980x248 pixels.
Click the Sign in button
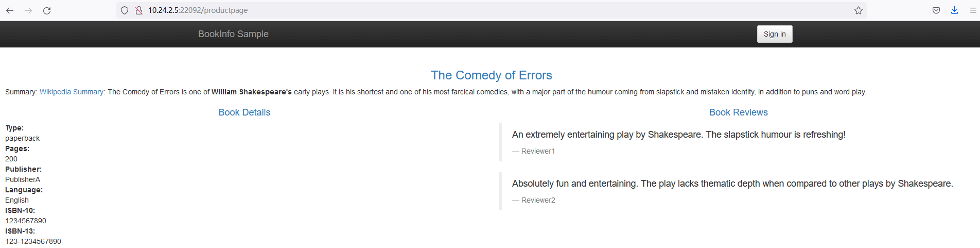pos(775,34)
